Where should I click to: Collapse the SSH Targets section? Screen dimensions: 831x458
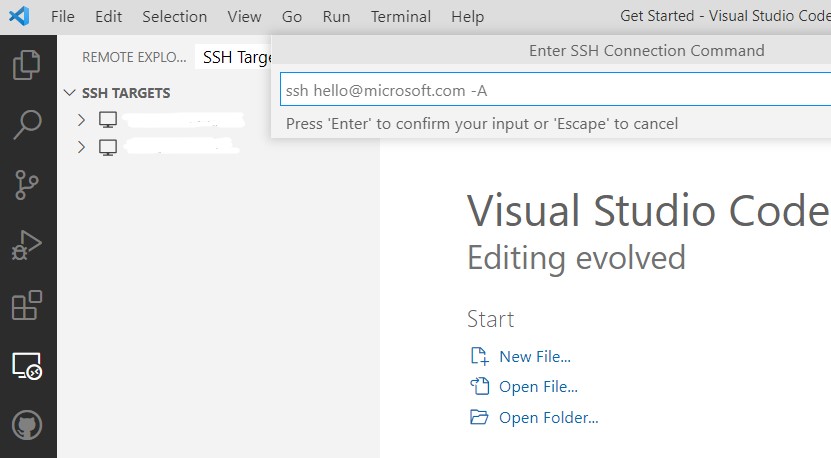(x=70, y=93)
